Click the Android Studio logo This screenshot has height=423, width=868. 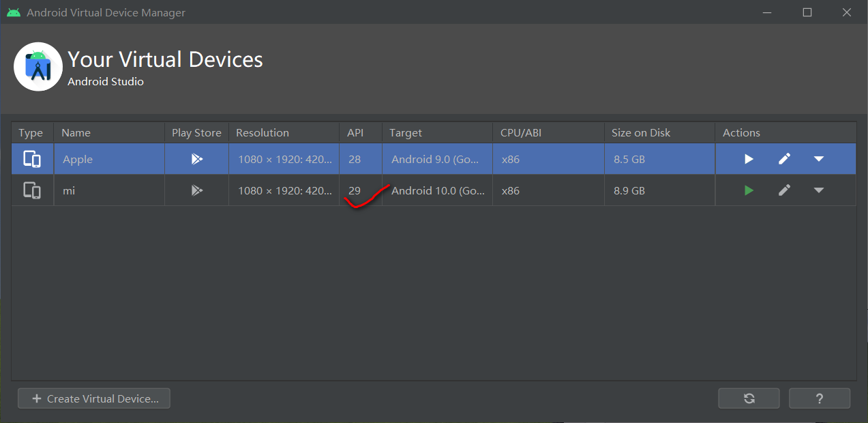[38, 66]
